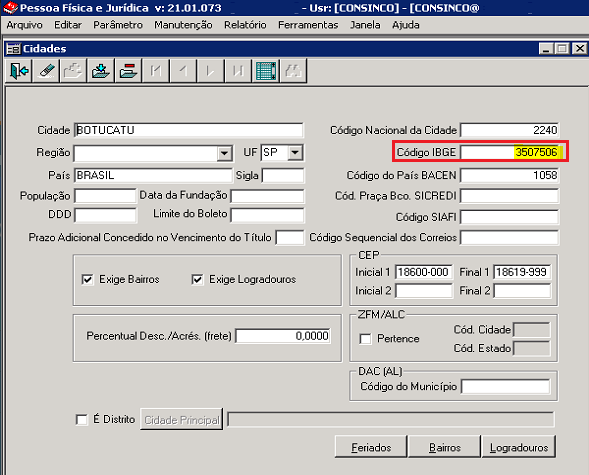Image resolution: width=589 pixels, height=475 pixels.
Task: Click Código do País BACEN field 1058
Action: coord(510,175)
